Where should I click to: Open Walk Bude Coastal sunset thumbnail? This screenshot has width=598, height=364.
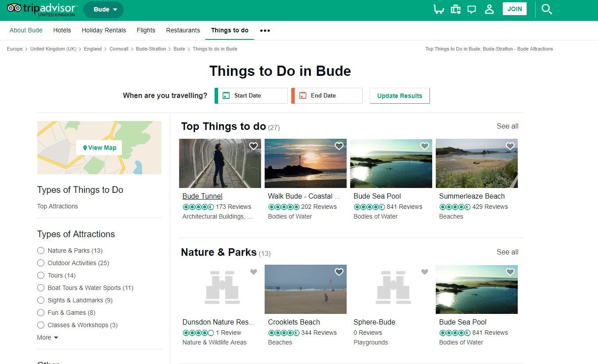point(305,163)
